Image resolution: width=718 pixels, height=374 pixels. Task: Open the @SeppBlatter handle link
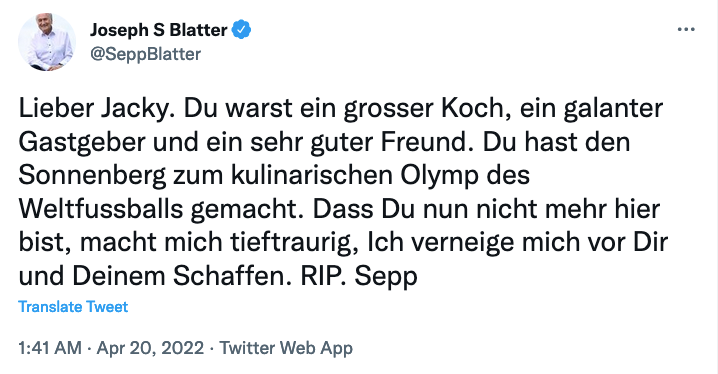point(145,54)
